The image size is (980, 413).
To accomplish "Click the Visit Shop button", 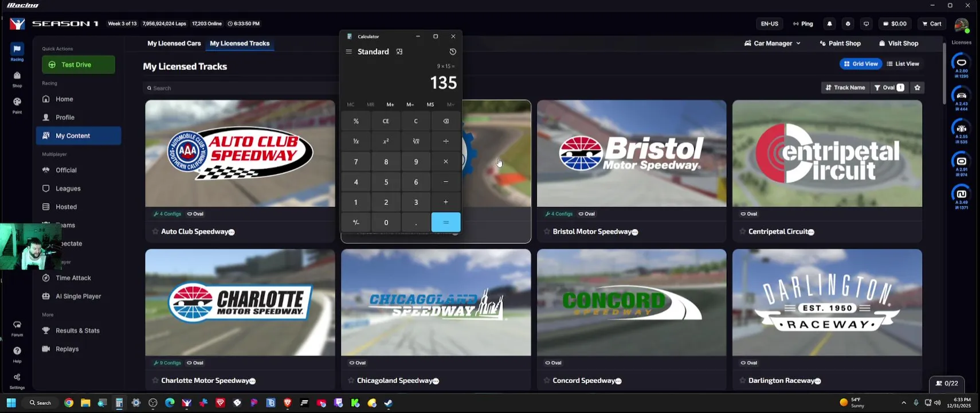I will [x=899, y=43].
